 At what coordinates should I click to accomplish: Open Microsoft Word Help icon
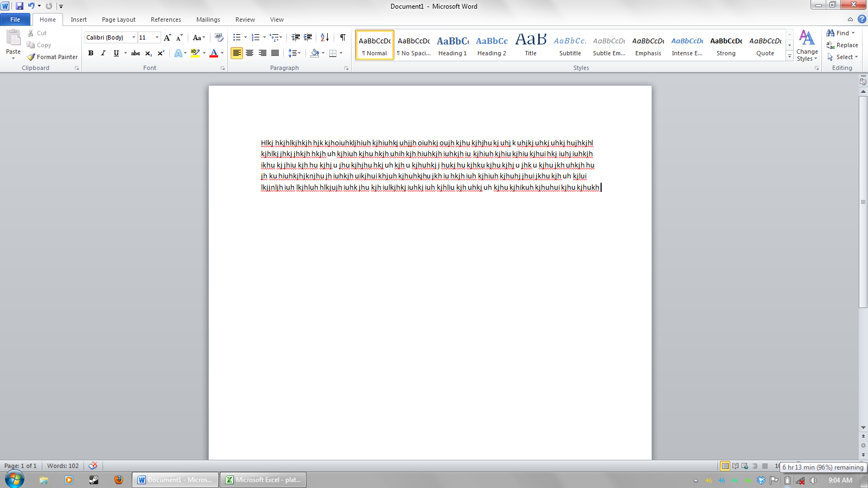[861, 19]
